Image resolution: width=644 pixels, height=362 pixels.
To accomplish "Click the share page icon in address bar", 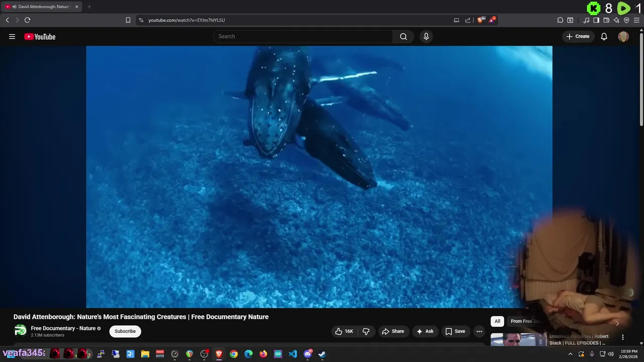I will click(x=468, y=20).
